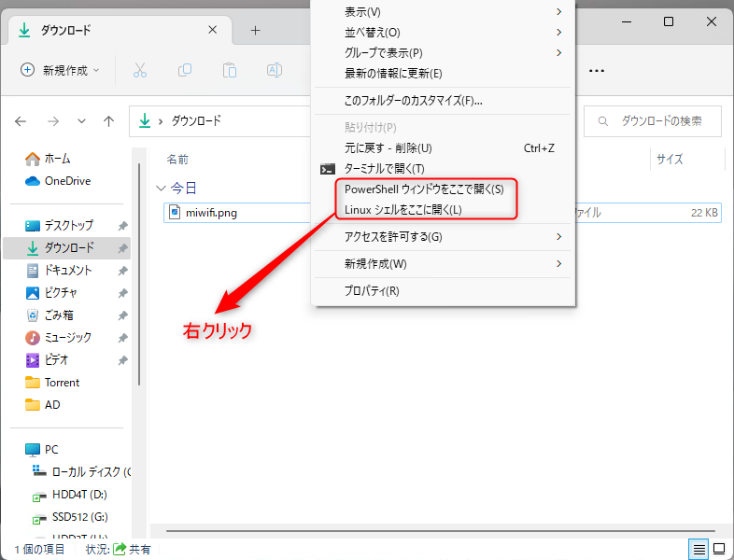Screen dimensions: 734x560
Task: Choose 最新の情報に更新(E)
Action: pos(443,74)
